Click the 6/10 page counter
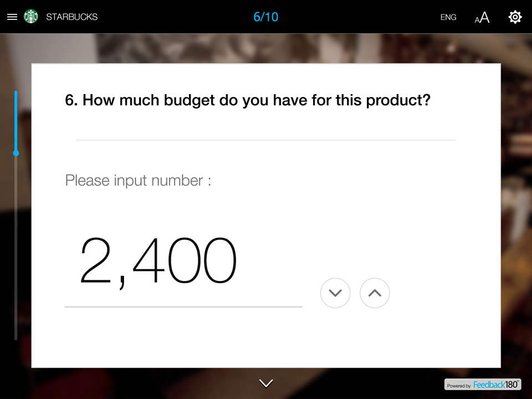The image size is (532, 399). tap(266, 17)
